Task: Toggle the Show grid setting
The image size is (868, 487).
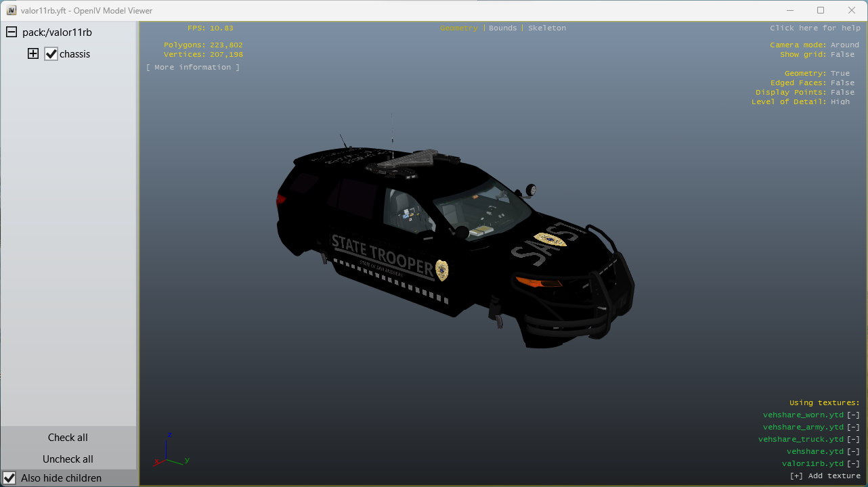Action: (x=842, y=55)
